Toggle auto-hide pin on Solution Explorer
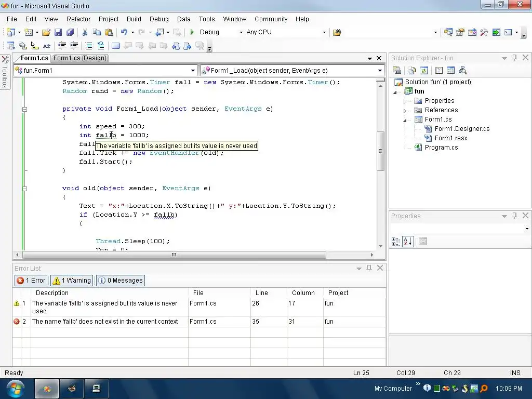Image resolution: width=532 pixels, height=399 pixels. tap(514, 58)
